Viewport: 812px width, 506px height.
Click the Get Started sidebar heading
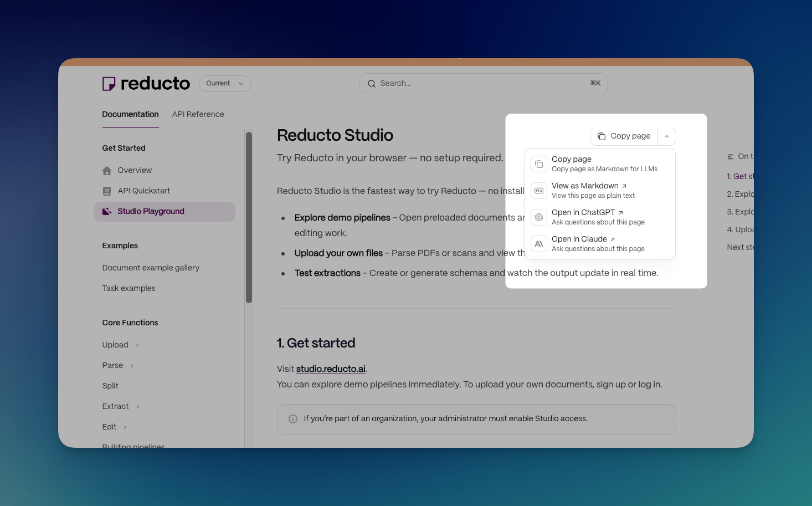(x=124, y=148)
